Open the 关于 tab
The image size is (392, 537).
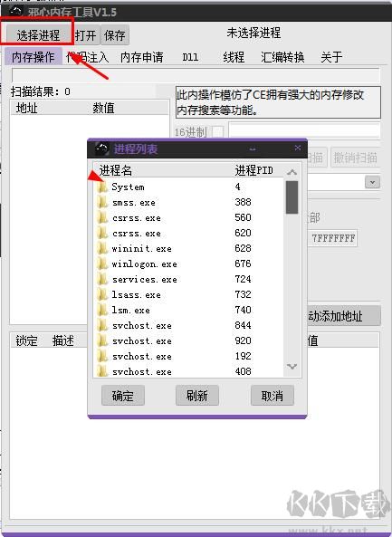[331, 57]
